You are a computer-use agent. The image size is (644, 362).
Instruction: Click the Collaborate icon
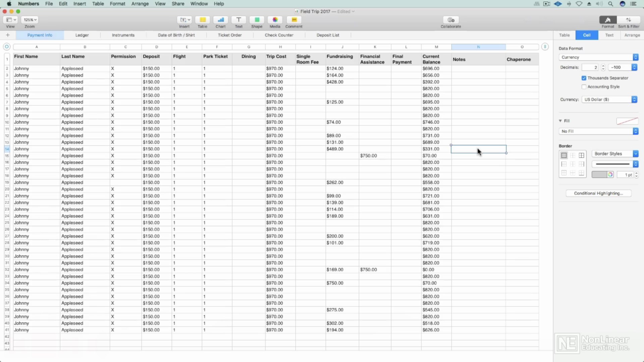click(450, 20)
